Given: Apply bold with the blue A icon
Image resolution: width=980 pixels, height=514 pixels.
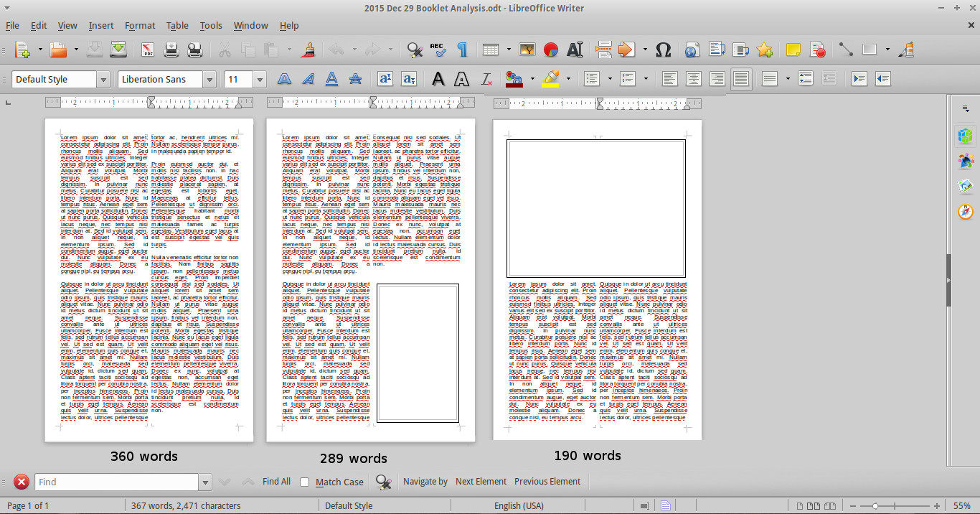Looking at the screenshot, I should pyautogui.click(x=284, y=79).
